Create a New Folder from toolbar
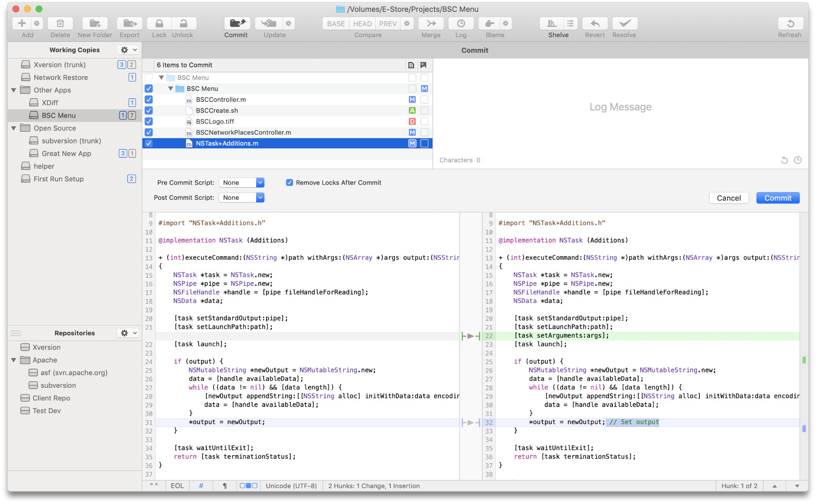Screen dimensions: 816x504 pyautogui.click(x=95, y=24)
